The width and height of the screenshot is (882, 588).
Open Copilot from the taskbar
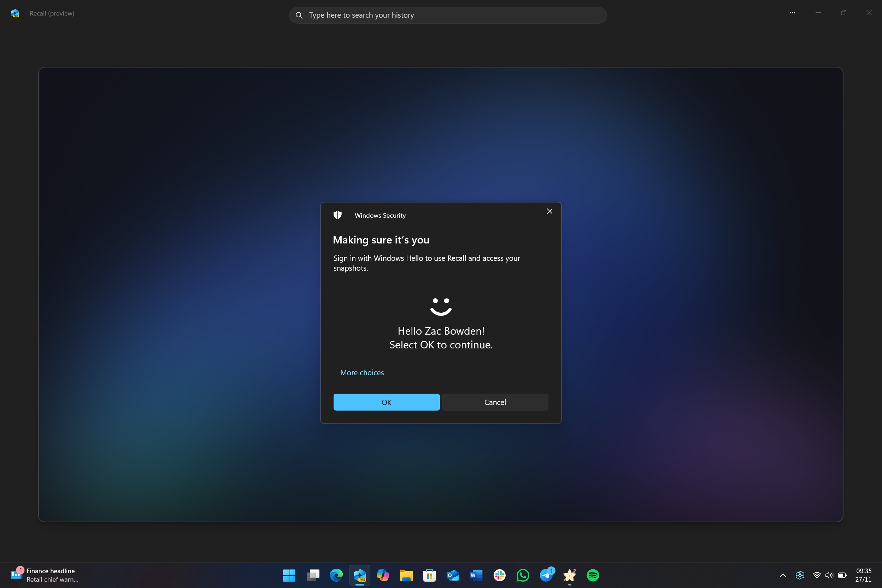tap(383, 575)
